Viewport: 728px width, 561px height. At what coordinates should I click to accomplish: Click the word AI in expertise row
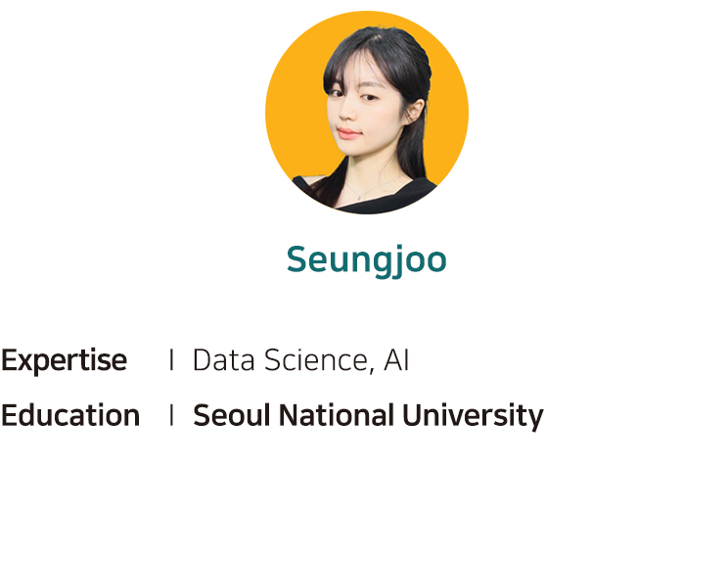[396, 360]
